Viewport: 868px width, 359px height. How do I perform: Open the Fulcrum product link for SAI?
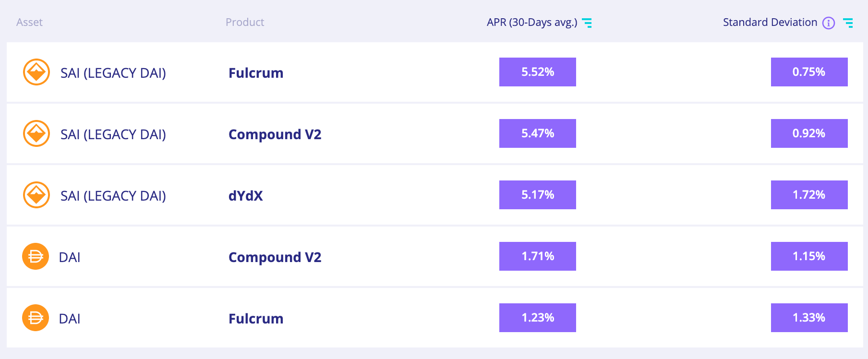(256, 73)
